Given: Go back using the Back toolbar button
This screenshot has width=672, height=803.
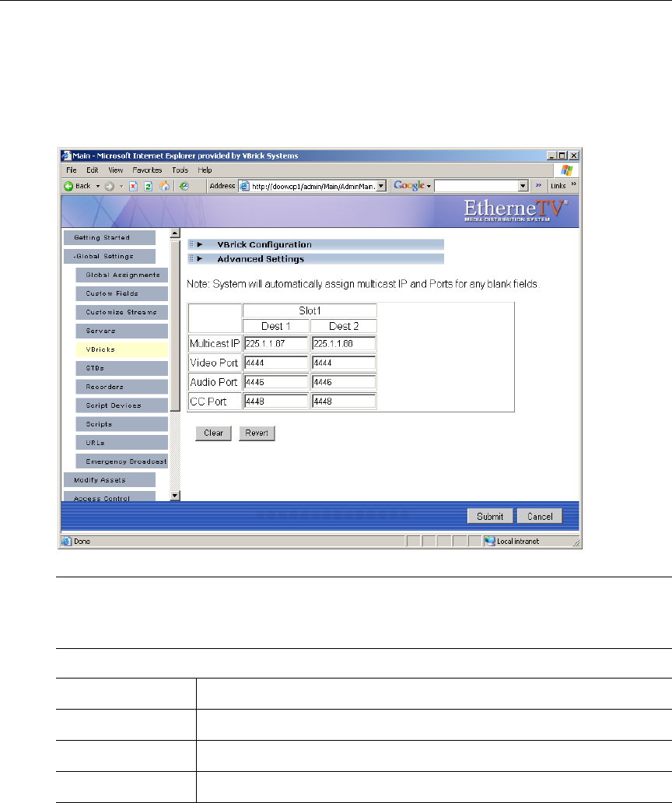Looking at the screenshot, I should (77, 186).
